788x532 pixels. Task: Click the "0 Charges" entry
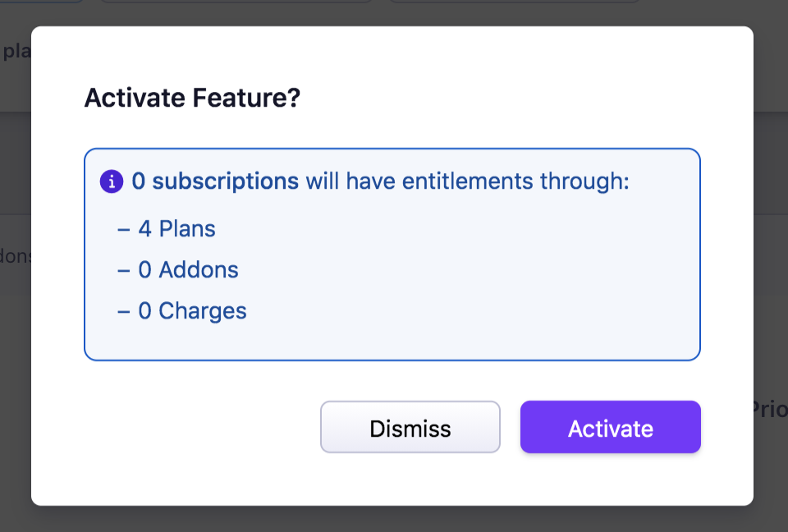pos(192,311)
